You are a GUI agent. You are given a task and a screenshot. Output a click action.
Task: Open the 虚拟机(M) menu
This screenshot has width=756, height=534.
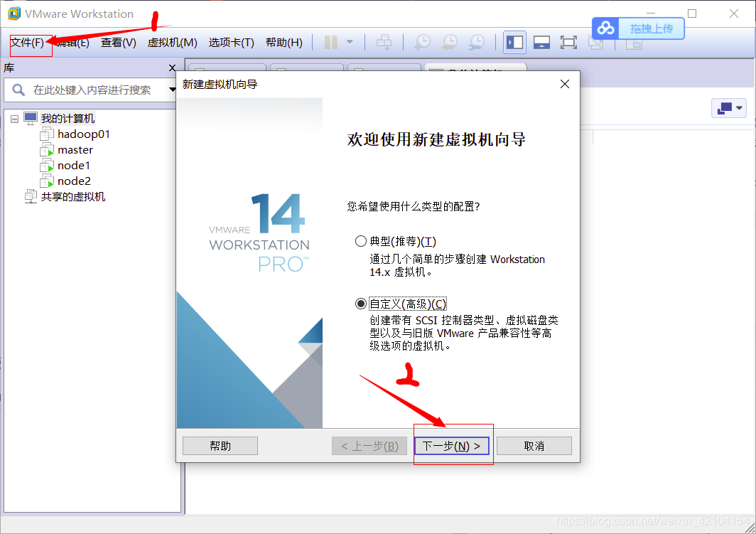click(x=172, y=43)
